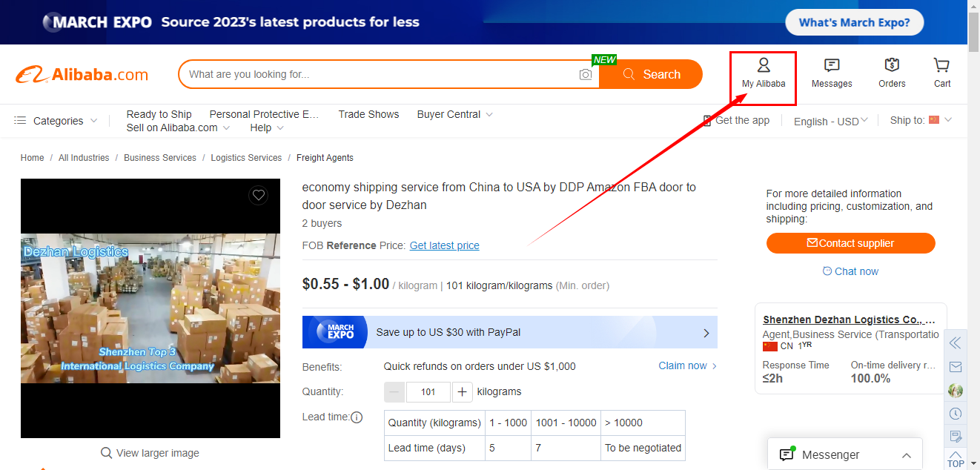The height and width of the screenshot is (470, 980).
Task: Open the Orders icon
Action: 892,66
